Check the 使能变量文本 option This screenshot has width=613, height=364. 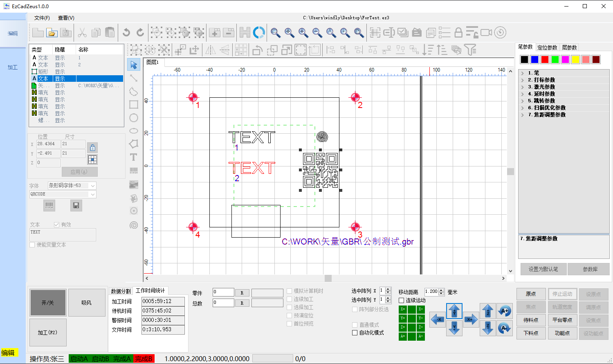pyautogui.click(x=32, y=245)
